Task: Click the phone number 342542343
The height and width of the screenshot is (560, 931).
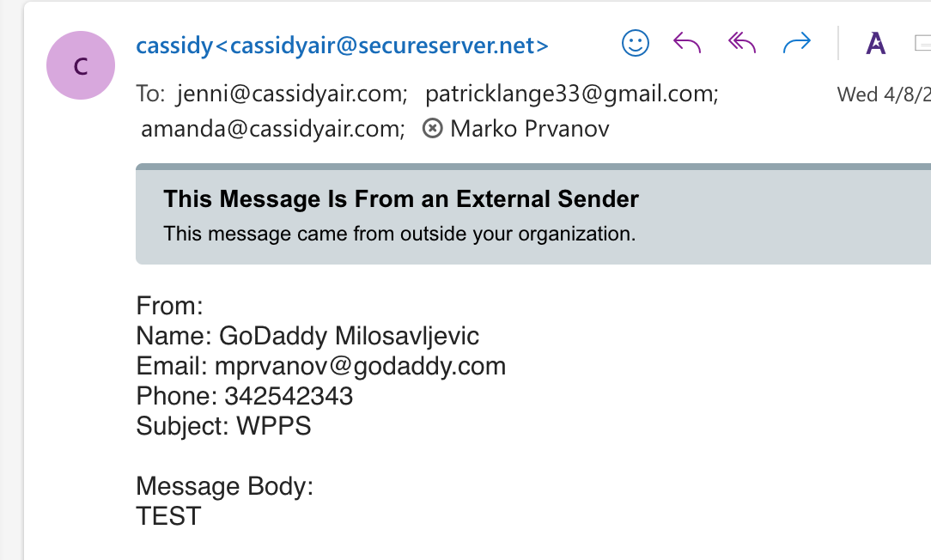Action: click(289, 396)
